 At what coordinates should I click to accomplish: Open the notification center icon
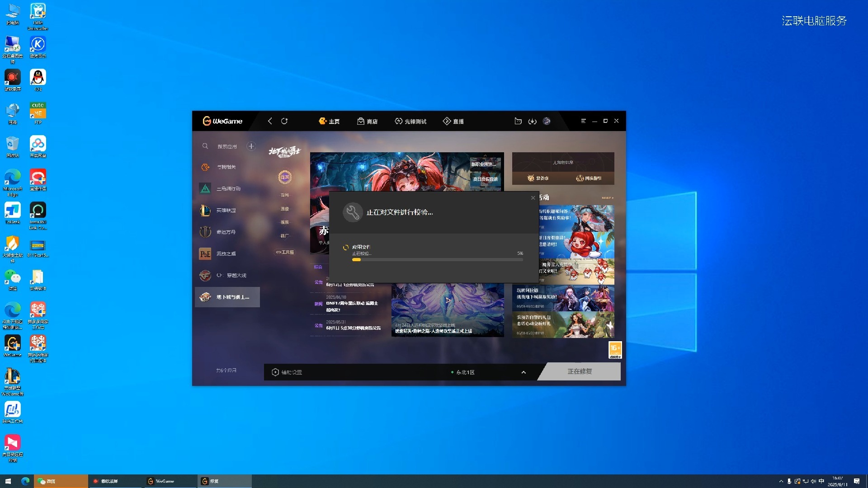click(x=857, y=481)
